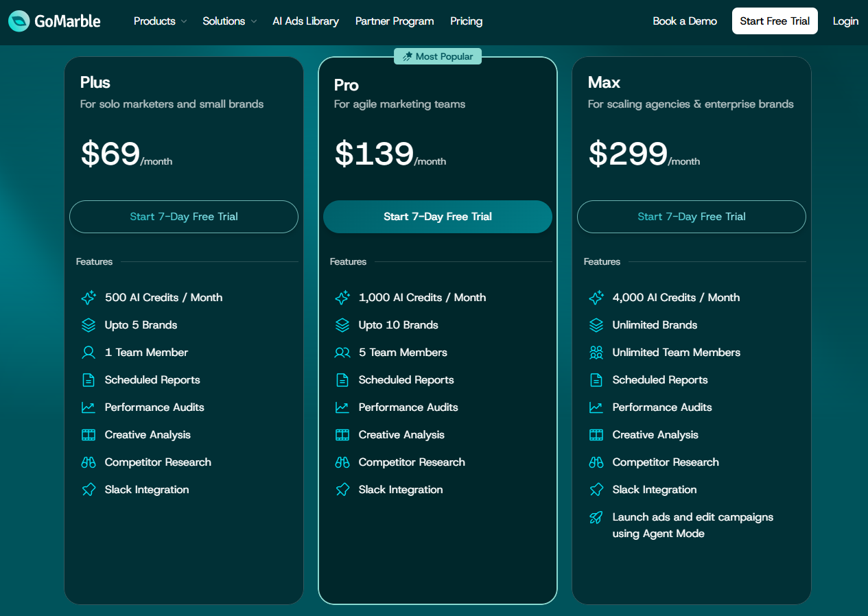Click the '1 Team Member' text
The width and height of the screenshot is (868, 616).
(x=147, y=353)
